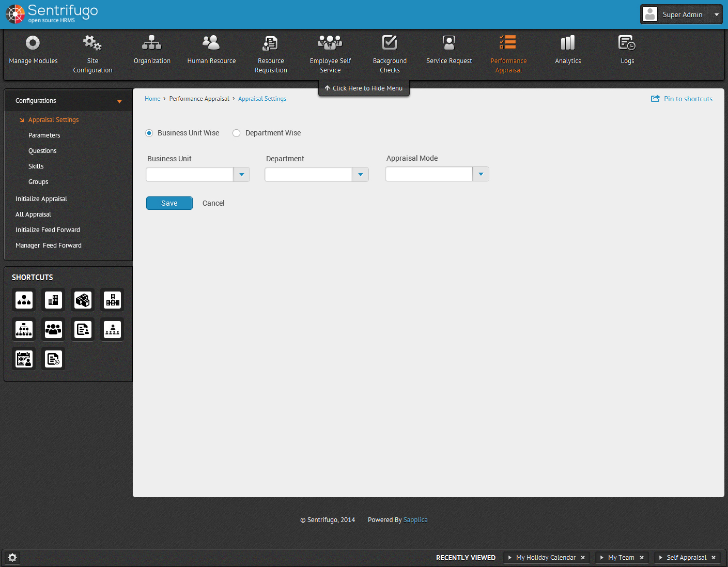
Task: Open the Appraisal Mode dropdown
Action: (x=481, y=174)
